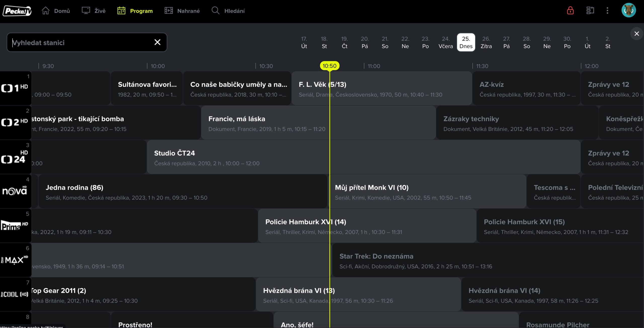Close the program guide with X

637,34
